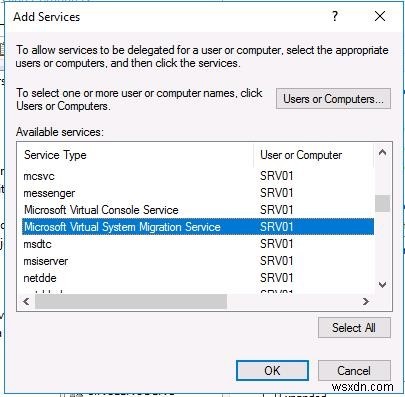Viewport: 405px width, 397px height.
Task: Select the netdde service row
Action: [x=198, y=278]
